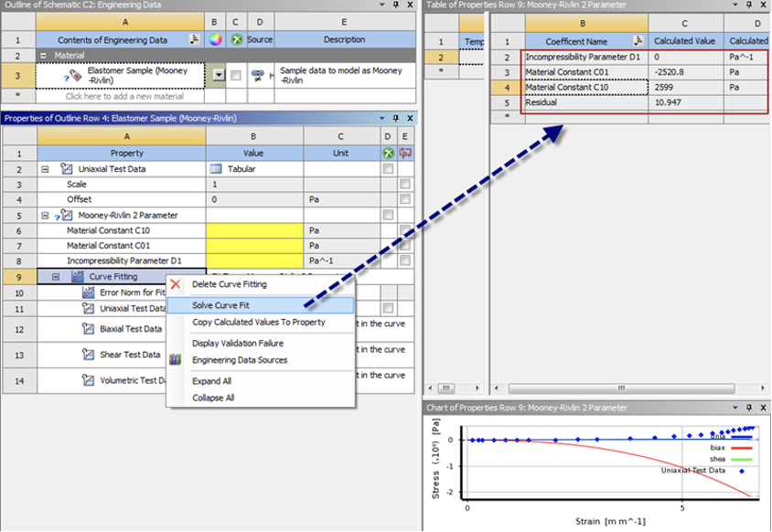Click the Incompressibility Parameter D1 yellow value cell
This screenshot has height=532, width=772.
[x=254, y=261]
